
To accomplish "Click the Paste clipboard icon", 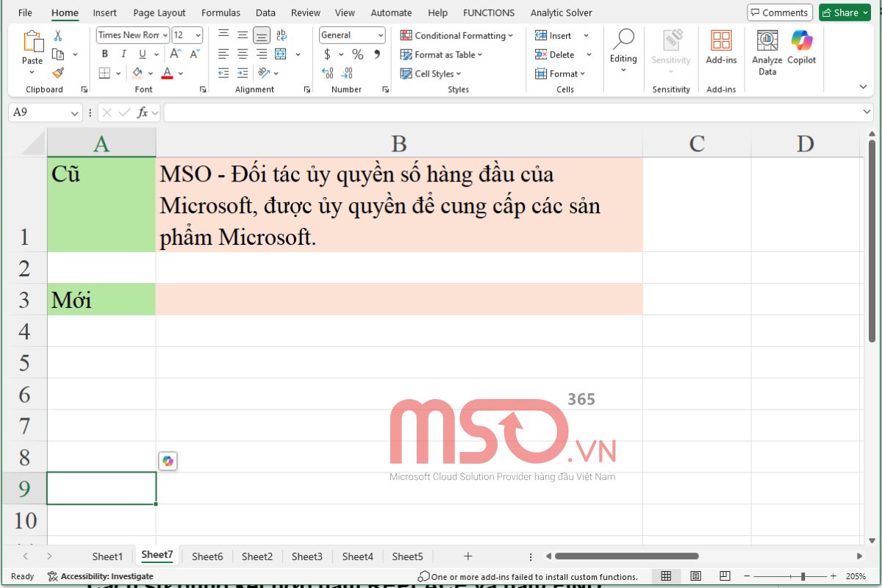I will coord(32,42).
